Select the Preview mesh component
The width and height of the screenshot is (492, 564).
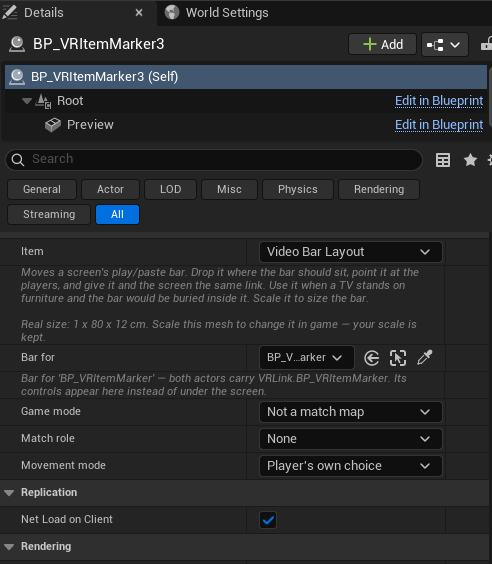90,125
